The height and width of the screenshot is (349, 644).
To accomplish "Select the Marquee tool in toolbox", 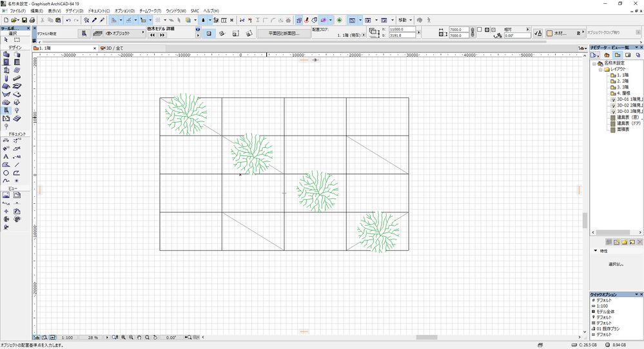I will pos(17,40).
